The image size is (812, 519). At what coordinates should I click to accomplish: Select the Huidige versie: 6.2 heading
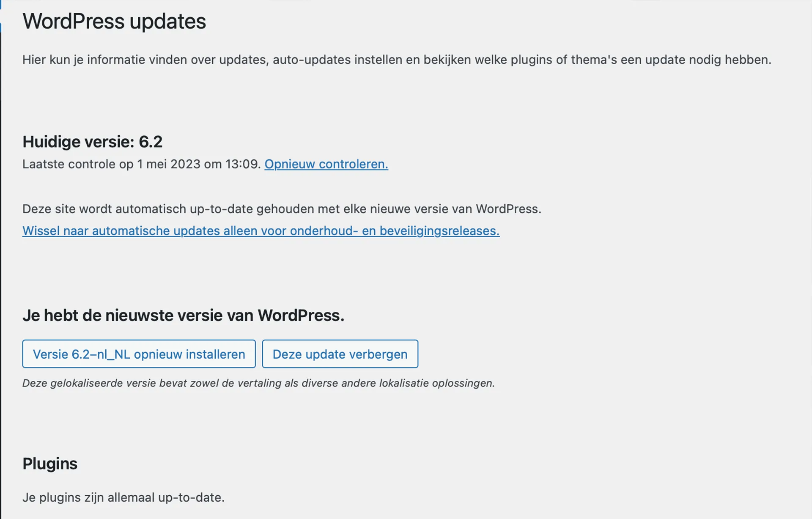(93, 142)
